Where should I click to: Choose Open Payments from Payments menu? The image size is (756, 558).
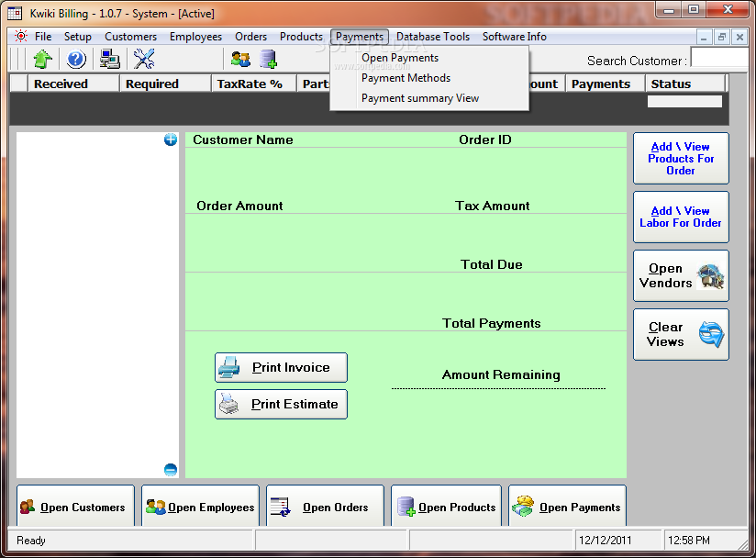point(429,58)
